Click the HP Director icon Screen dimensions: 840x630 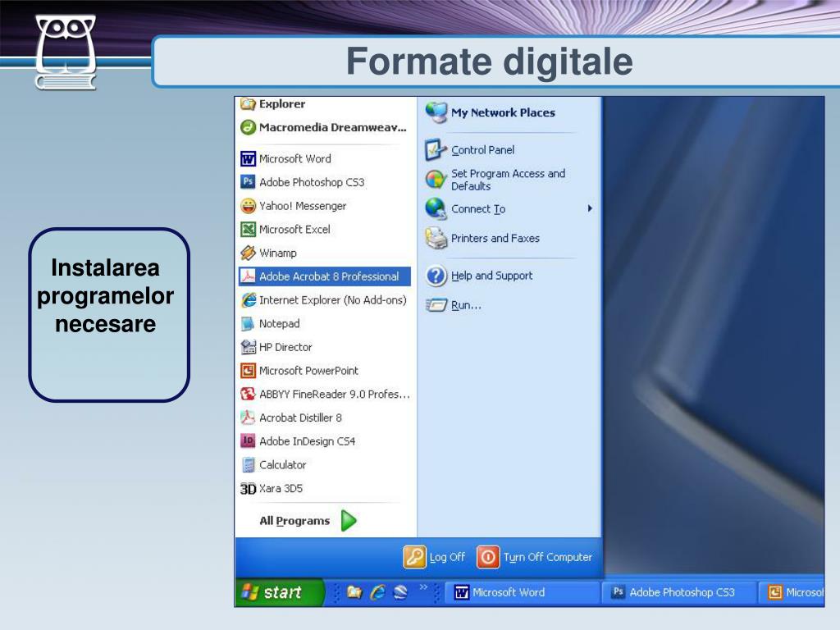[248, 347]
